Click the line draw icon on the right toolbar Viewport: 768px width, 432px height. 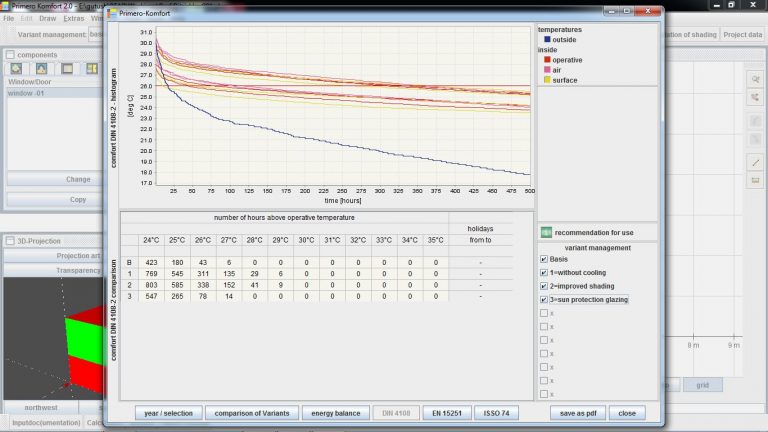[756, 162]
